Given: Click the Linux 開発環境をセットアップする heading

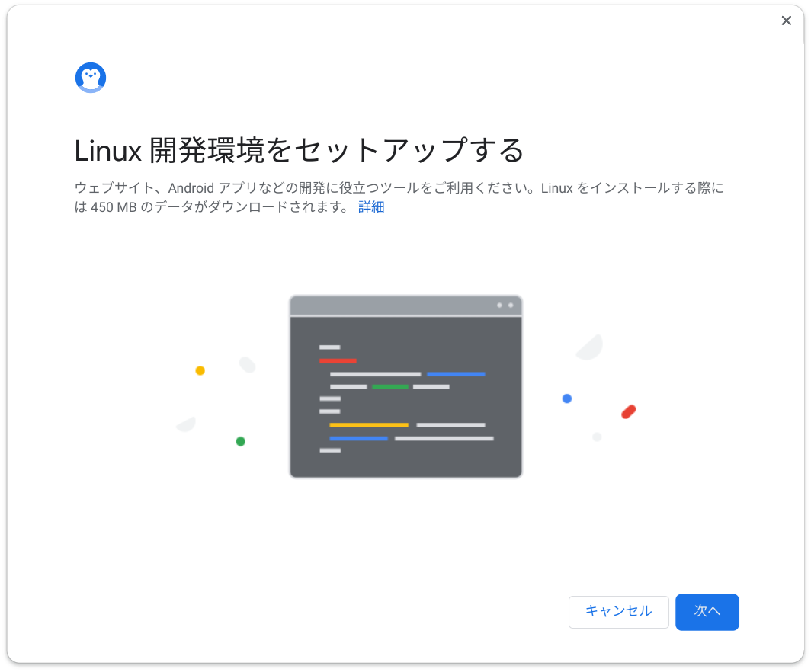Looking at the screenshot, I should pos(299,150).
